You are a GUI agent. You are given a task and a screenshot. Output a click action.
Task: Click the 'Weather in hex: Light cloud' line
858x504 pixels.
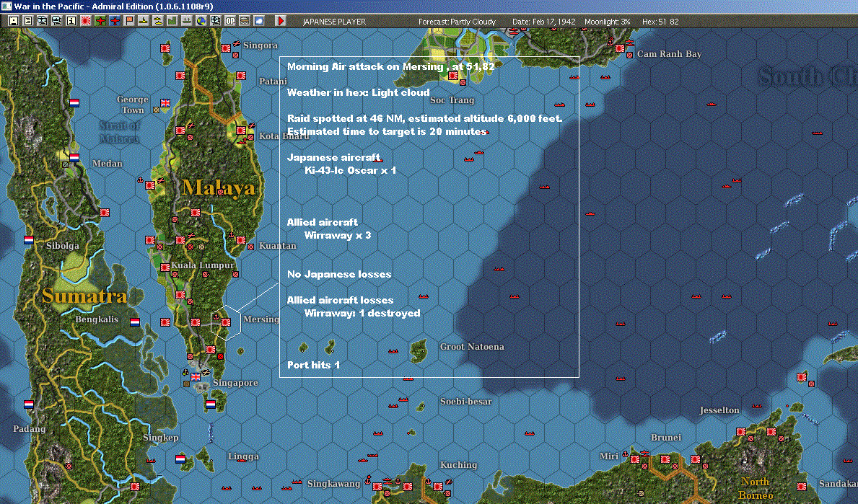(359, 92)
